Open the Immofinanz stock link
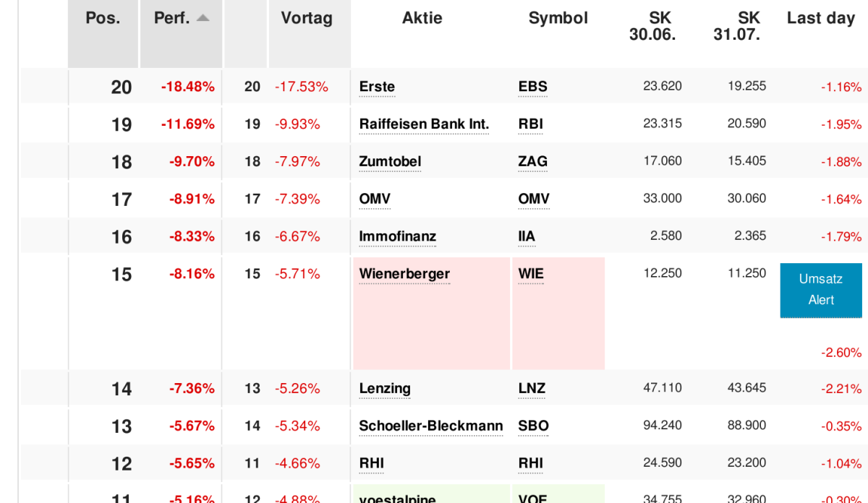Screen dimensions: 868x503 (398, 236)
